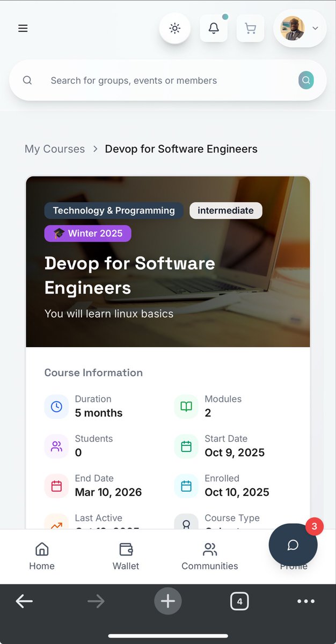Go to the Home tab
The width and height of the screenshot is (336, 644).
pos(42,557)
